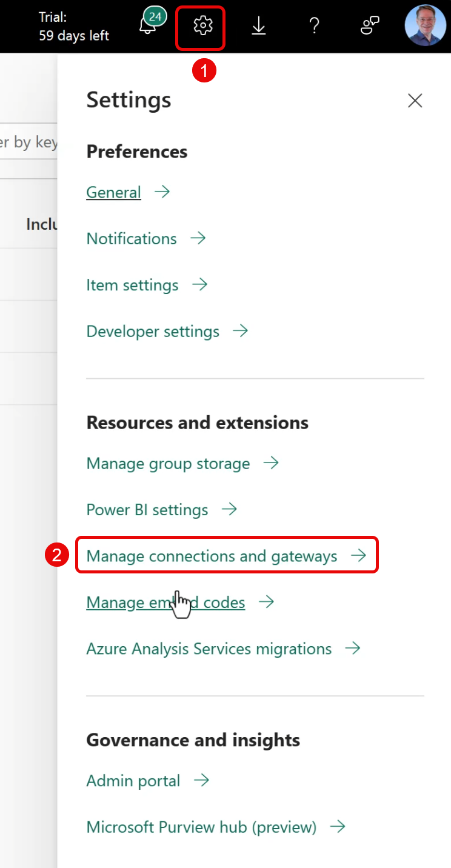
Task: Open Power BI settings
Action: (x=147, y=510)
